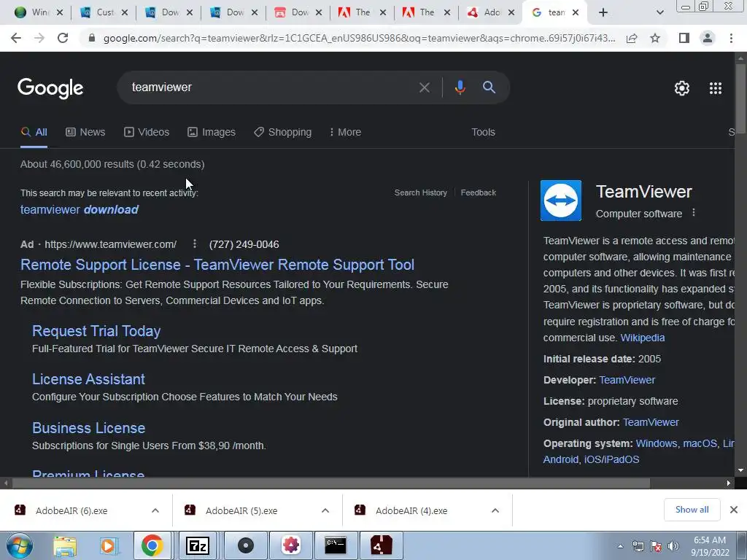Image resolution: width=747 pixels, height=560 pixels.
Task: Clear the search box with the X
Action: [x=424, y=87]
